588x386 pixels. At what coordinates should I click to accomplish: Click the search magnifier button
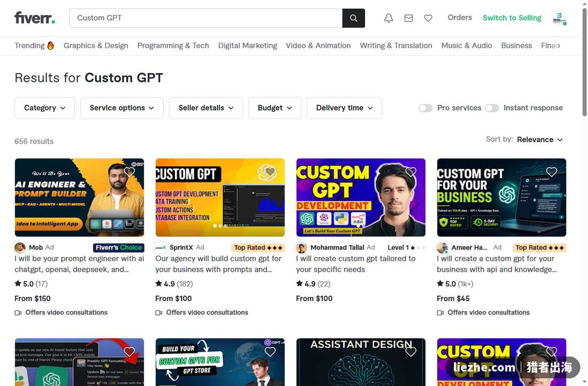353,18
